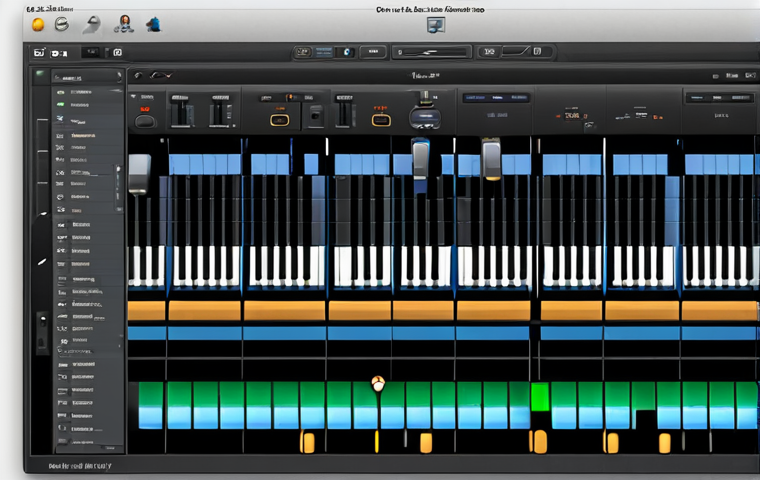The image size is (760, 480).
Task: Click the rounded button preceding the slanted field
Action: click(489, 51)
